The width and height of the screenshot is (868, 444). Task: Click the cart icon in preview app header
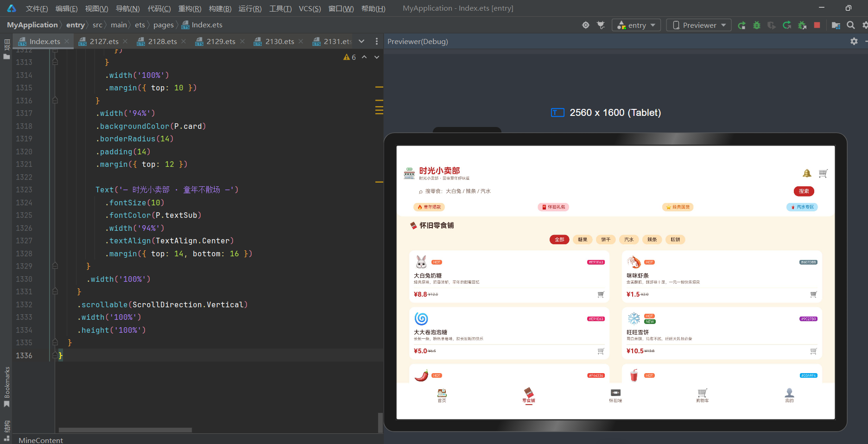click(823, 173)
